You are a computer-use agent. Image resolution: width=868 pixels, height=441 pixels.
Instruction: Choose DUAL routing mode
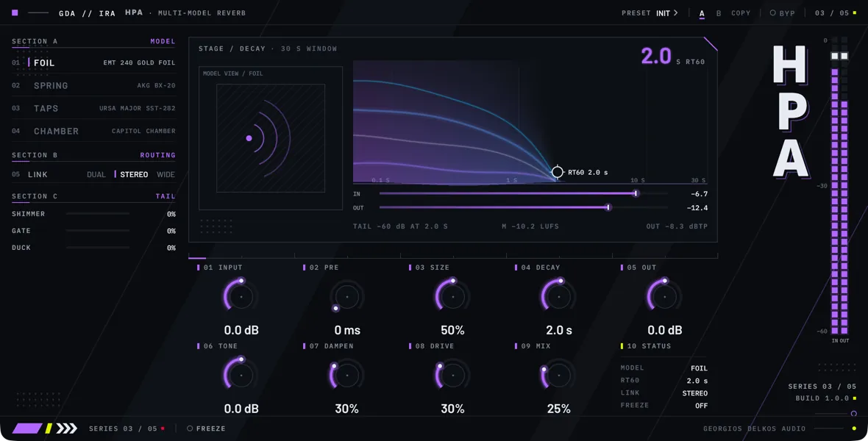[x=96, y=174]
